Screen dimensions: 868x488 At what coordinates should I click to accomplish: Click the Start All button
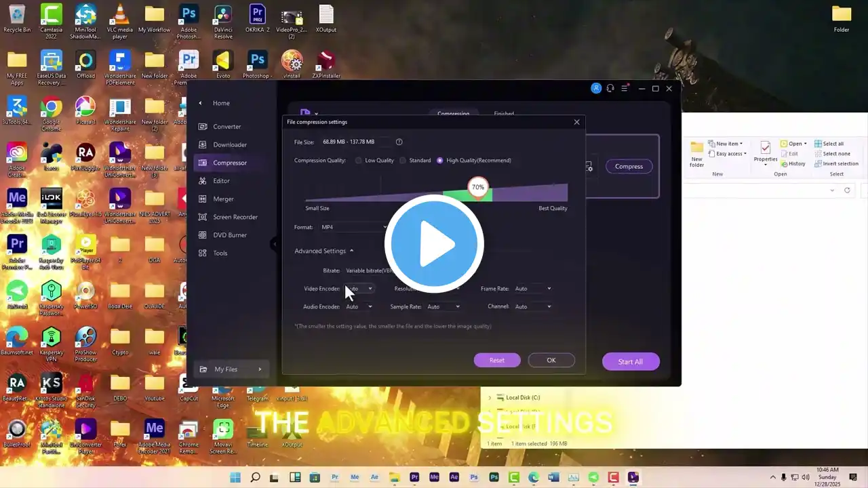[631, 362]
